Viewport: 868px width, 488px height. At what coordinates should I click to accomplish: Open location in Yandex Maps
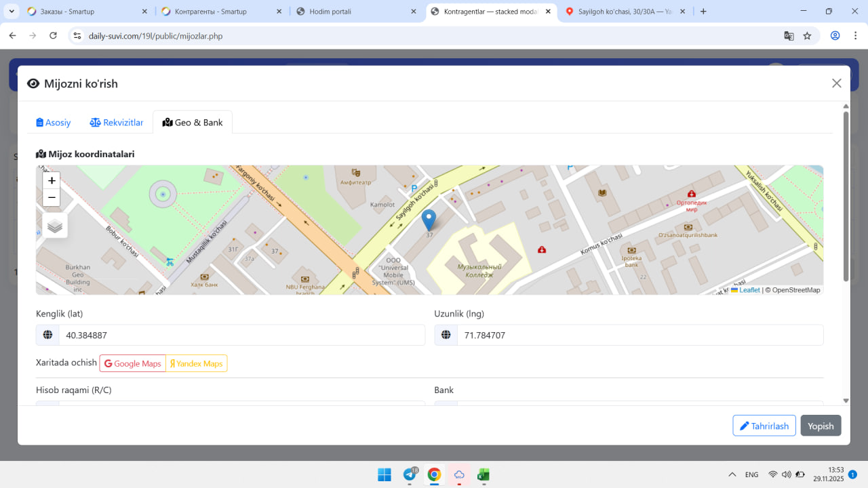197,363
